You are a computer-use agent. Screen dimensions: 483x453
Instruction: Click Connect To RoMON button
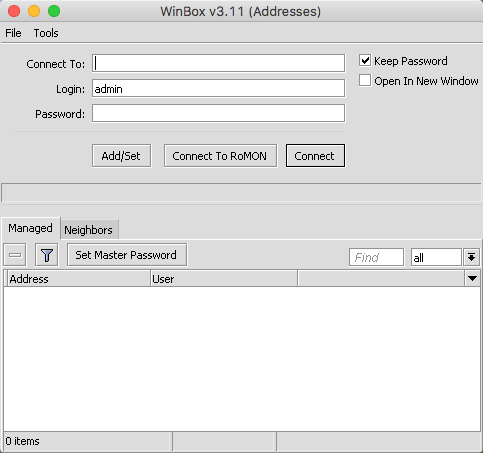click(x=220, y=156)
